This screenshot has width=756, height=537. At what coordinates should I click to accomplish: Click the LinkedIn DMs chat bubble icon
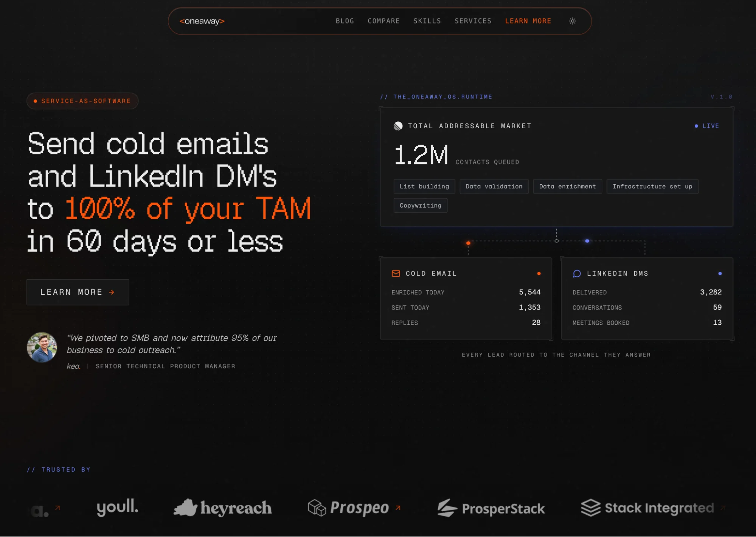point(577,274)
